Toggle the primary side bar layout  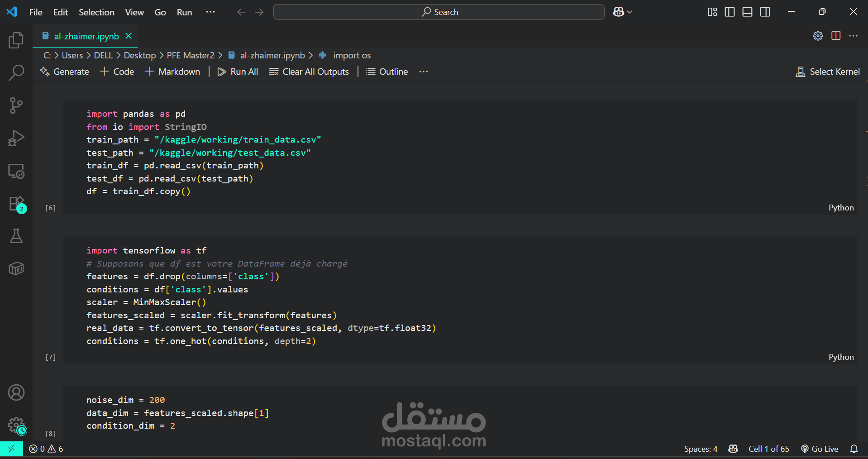[x=730, y=12]
